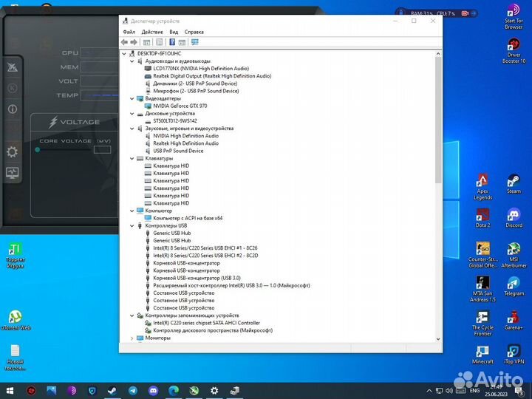The image size is (532, 399).
Task: Expand the Мониторы category
Action: click(132, 338)
